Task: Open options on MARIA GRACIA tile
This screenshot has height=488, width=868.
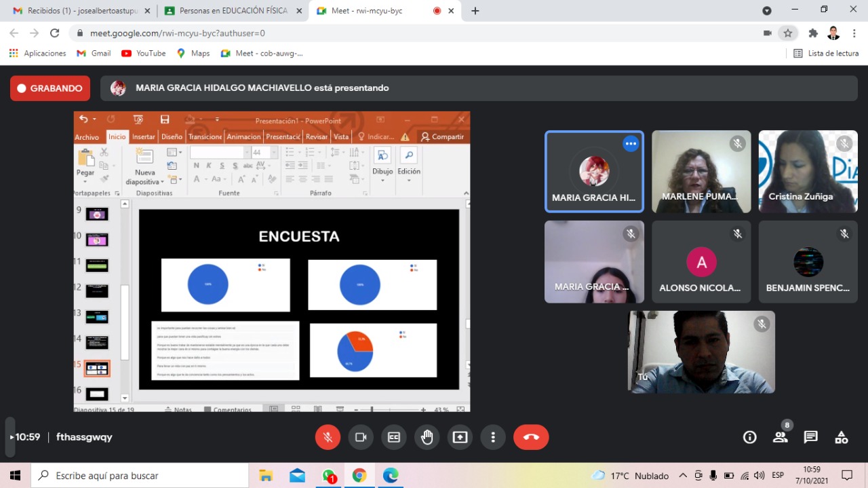Action: tap(631, 143)
